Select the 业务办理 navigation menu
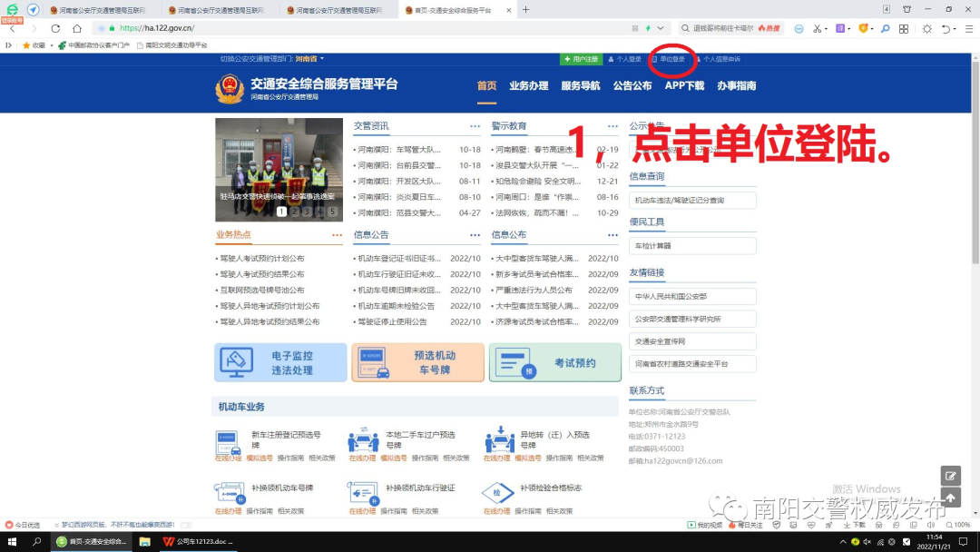 point(529,84)
